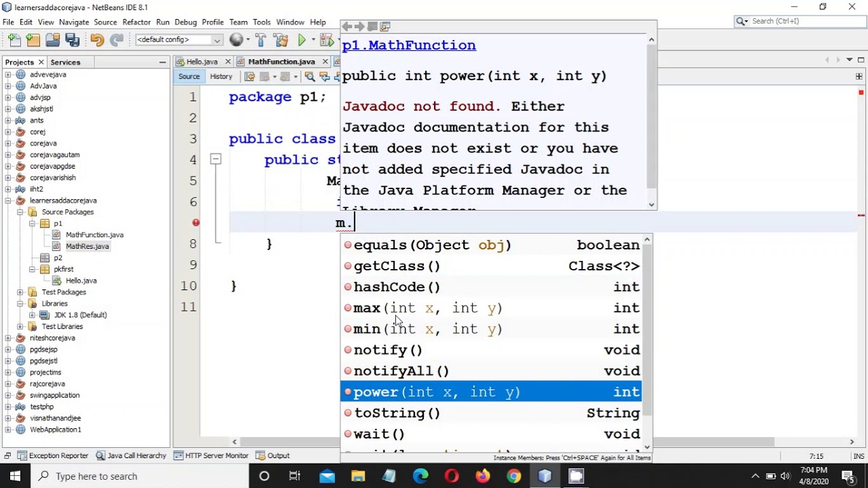Open the Output panel
The height and width of the screenshot is (488, 868).
pos(273,455)
